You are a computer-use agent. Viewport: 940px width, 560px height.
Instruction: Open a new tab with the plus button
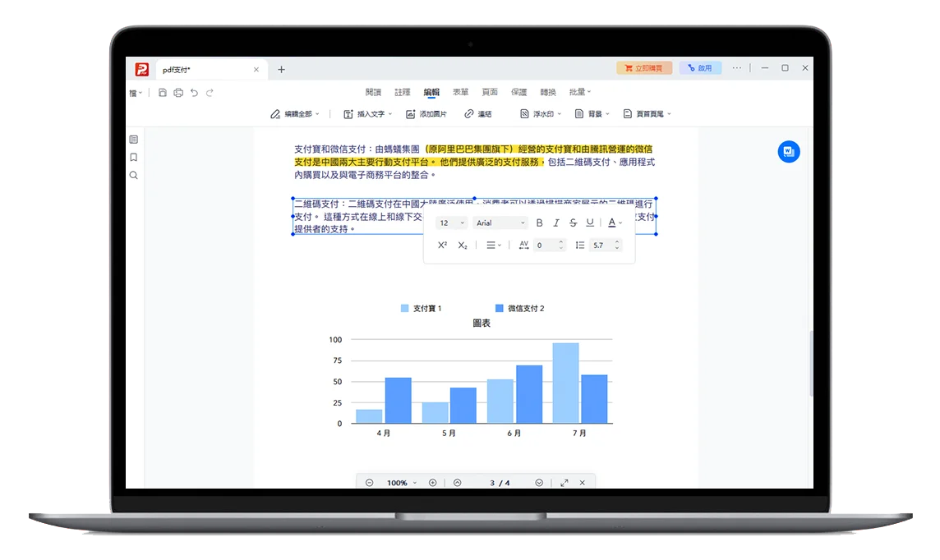click(281, 70)
